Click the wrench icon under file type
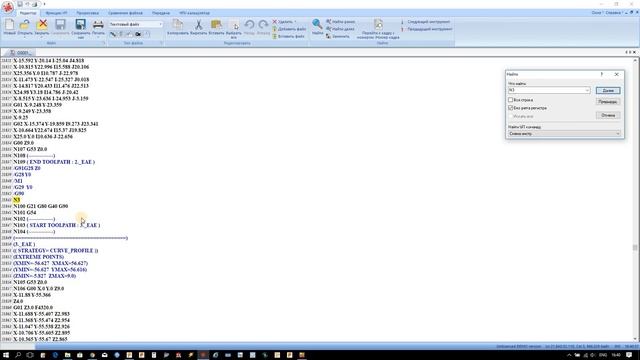The height and width of the screenshot is (360, 640). coord(113,34)
